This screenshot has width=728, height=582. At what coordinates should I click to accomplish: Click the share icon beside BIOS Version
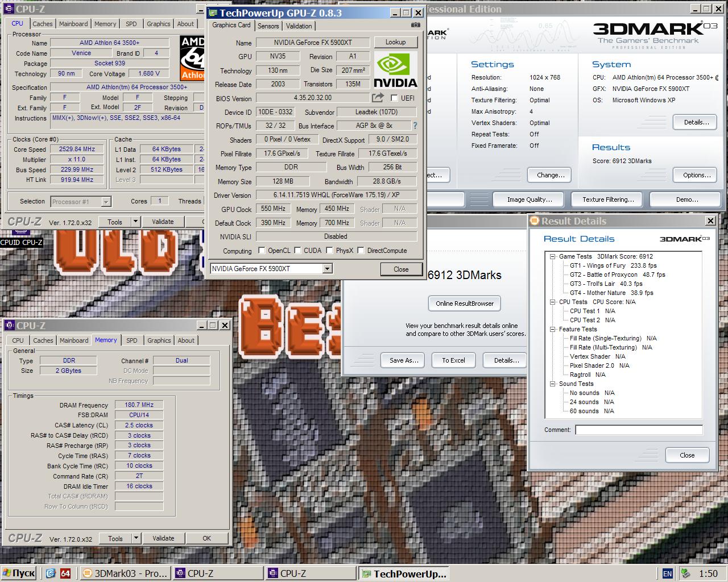378,98
